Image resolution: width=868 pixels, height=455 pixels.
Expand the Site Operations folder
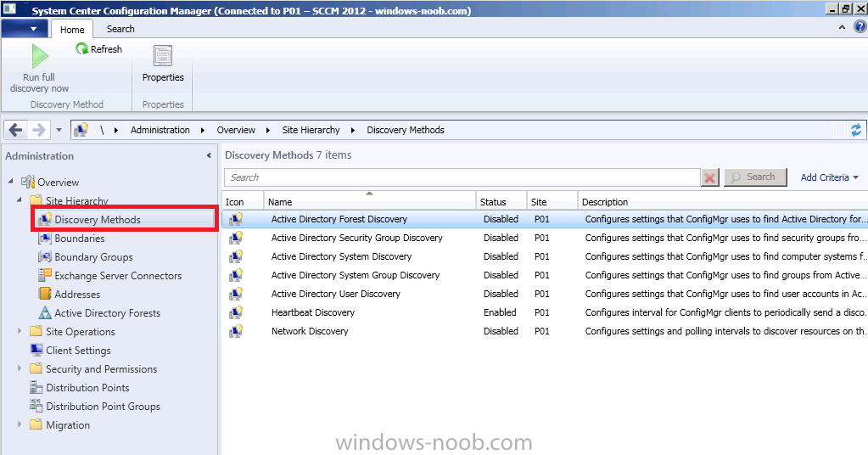[x=20, y=331]
